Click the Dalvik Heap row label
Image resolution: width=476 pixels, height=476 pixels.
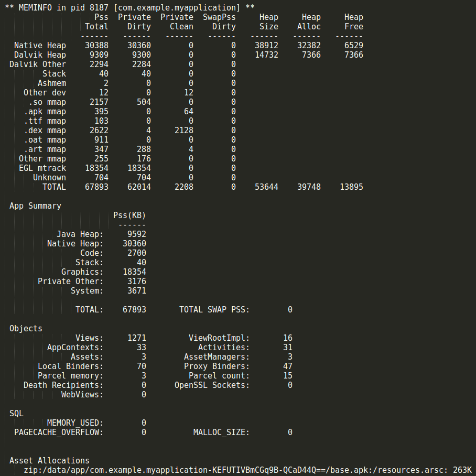40,55
